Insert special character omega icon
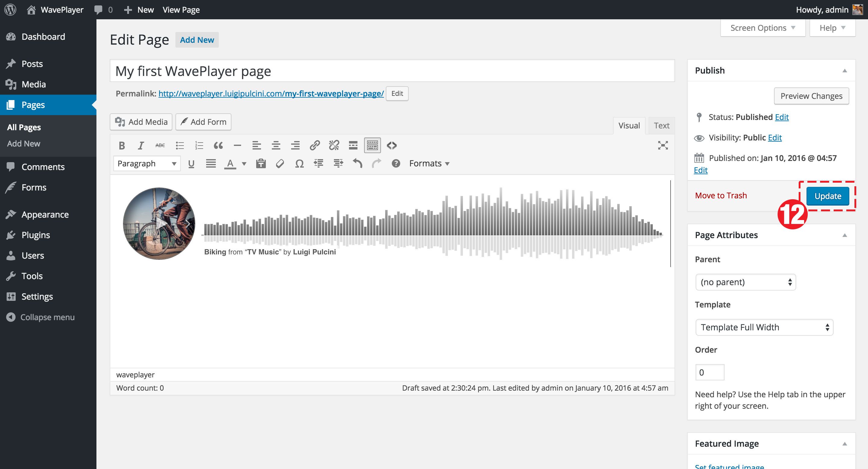 tap(299, 164)
